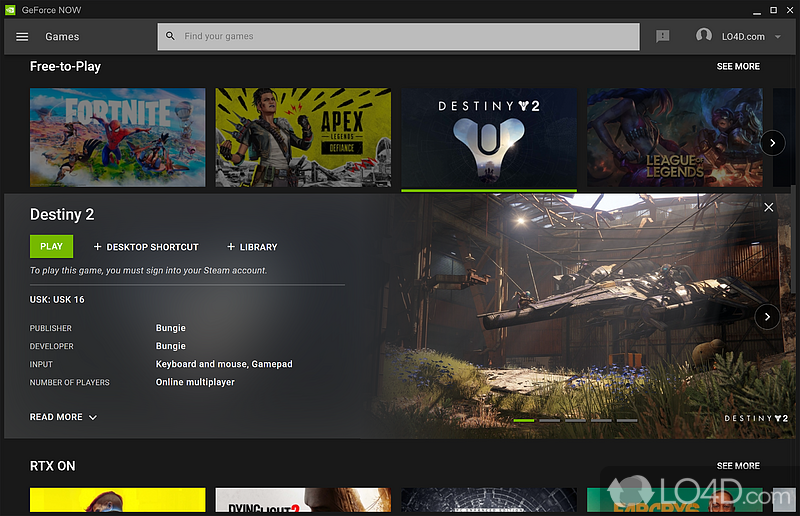Expand Read More for Destiny 2
This screenshot has height=516, width=800.
(x=63, y=417)
